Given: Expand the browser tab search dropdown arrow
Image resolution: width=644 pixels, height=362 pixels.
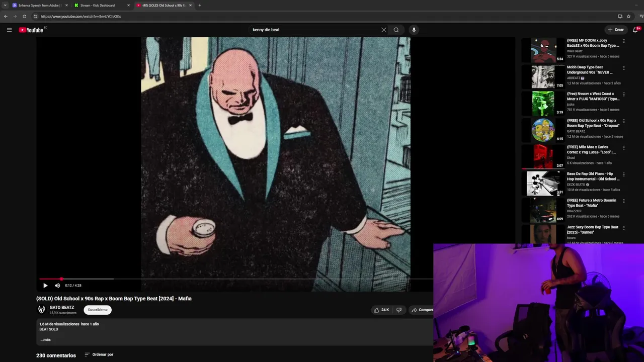Looking at the screenshot, I should click(5, 5).
